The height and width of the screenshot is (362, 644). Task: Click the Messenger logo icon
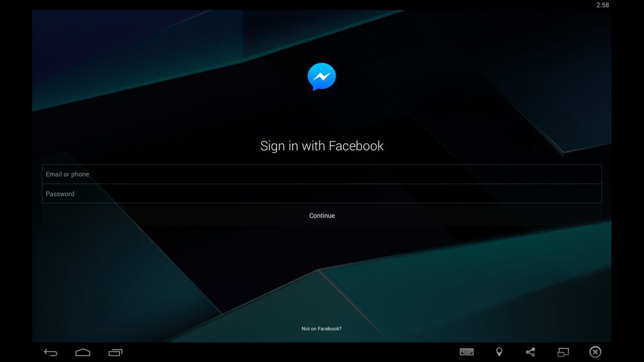point(321,76)
